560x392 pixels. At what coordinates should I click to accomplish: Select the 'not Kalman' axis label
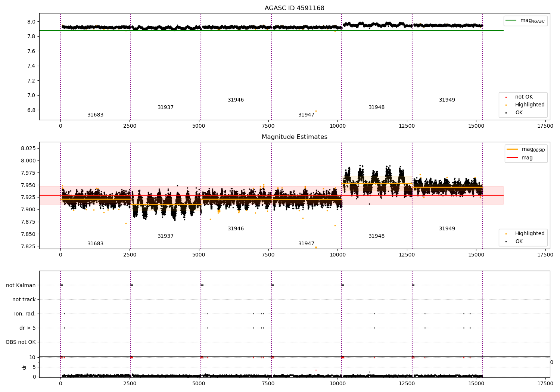coord(21,285)
